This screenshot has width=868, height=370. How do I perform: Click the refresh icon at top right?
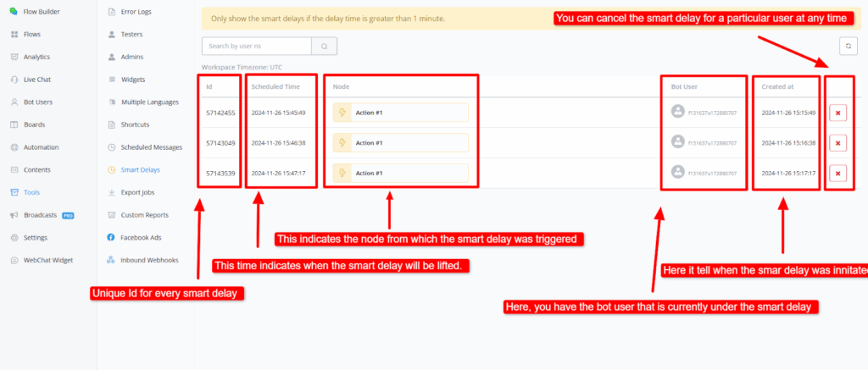847,47
